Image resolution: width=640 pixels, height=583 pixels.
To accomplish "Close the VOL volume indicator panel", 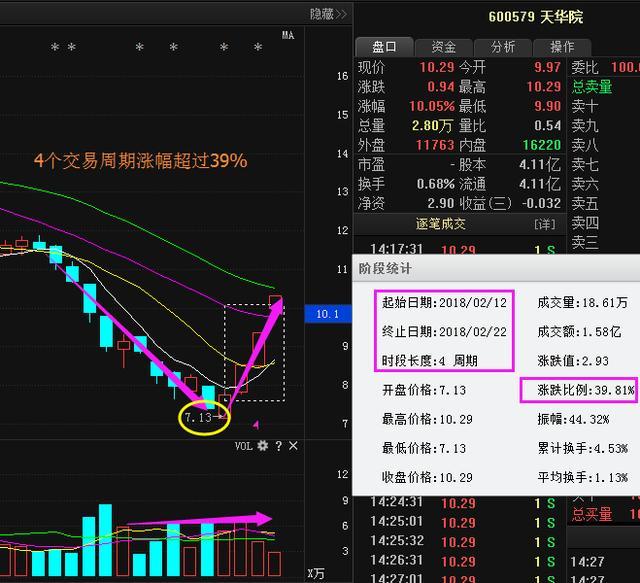I will (292, 446).
